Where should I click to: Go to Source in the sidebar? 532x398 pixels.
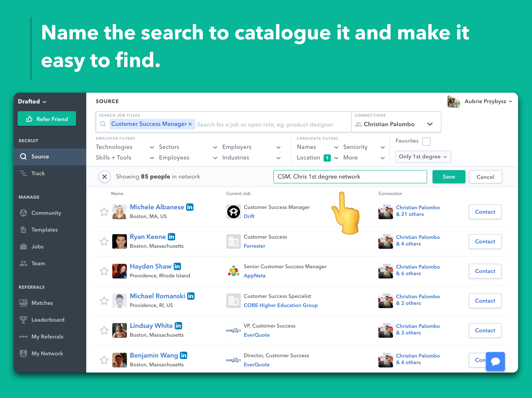(x=50, y=157)
